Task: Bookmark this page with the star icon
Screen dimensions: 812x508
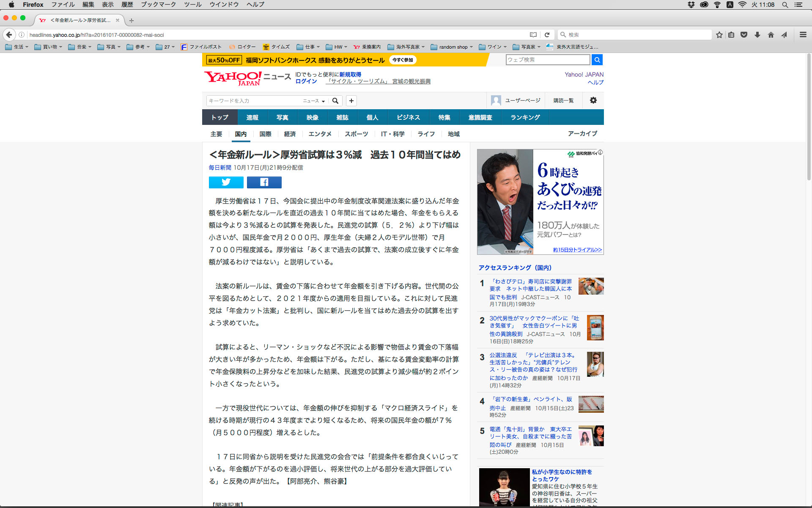Action: pos(719,35)
